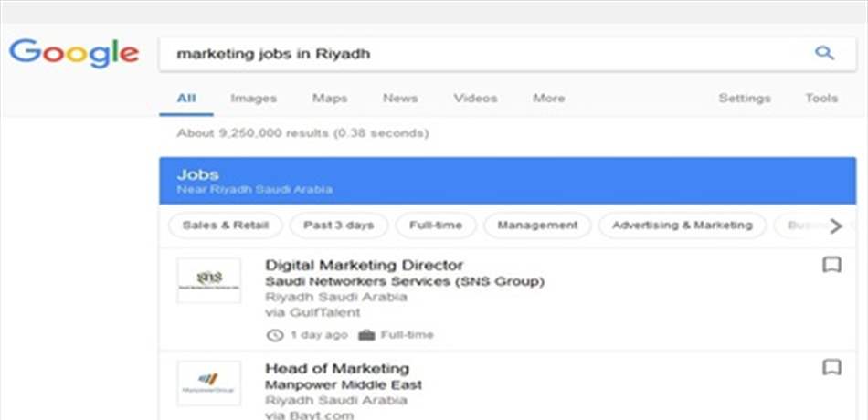Filter jobs by Sales & Retail

(225, 226)
